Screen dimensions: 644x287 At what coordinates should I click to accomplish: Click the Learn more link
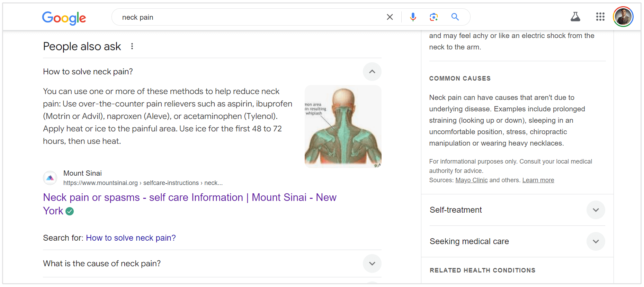[538, 180]
